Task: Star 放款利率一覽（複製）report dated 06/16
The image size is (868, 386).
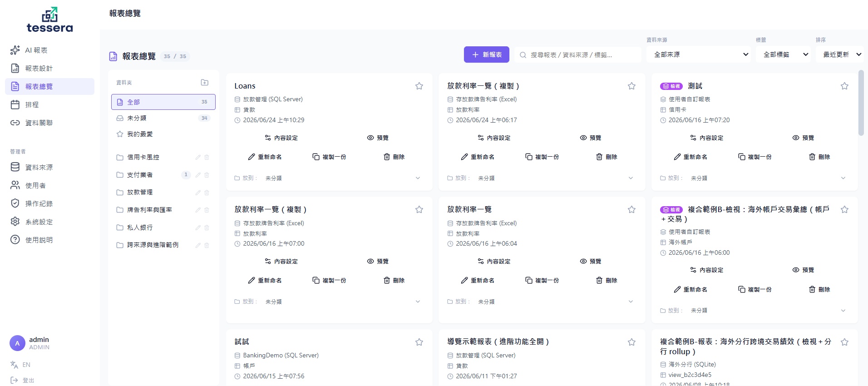Action: coord(419,209)
